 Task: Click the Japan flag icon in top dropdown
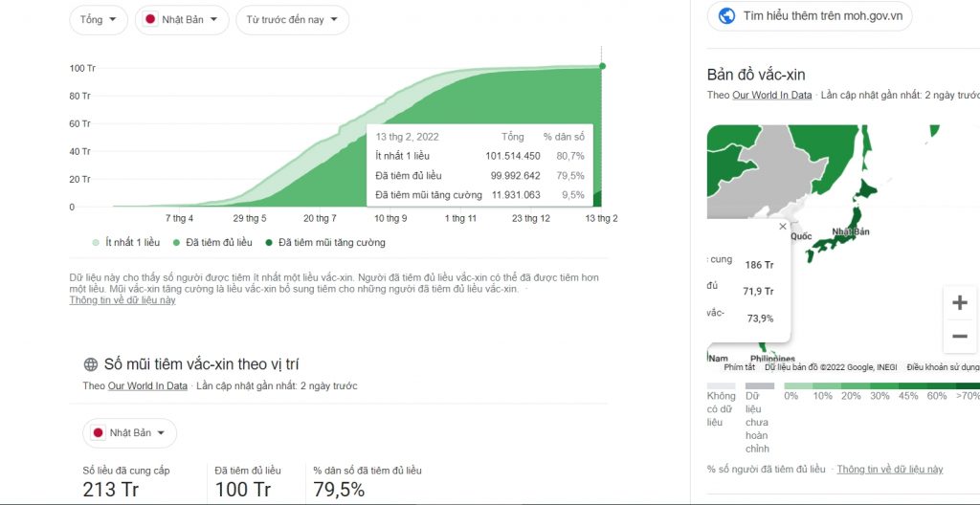point(150,19)
